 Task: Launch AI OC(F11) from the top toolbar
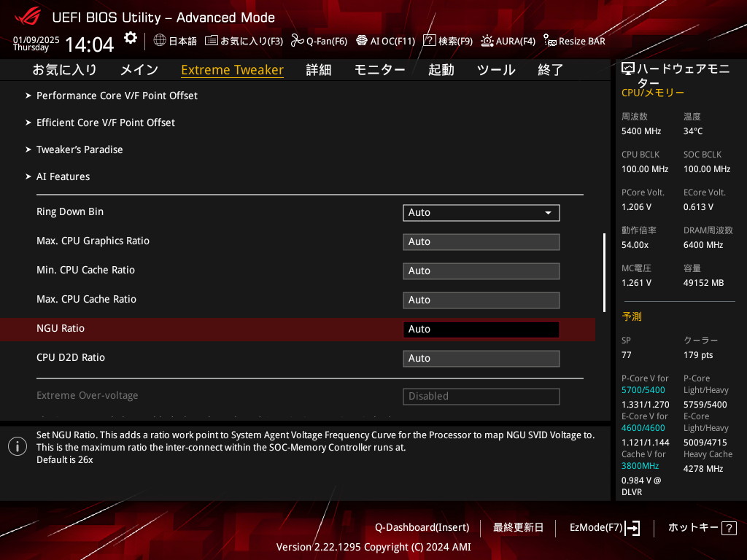[x=362, y=41]
